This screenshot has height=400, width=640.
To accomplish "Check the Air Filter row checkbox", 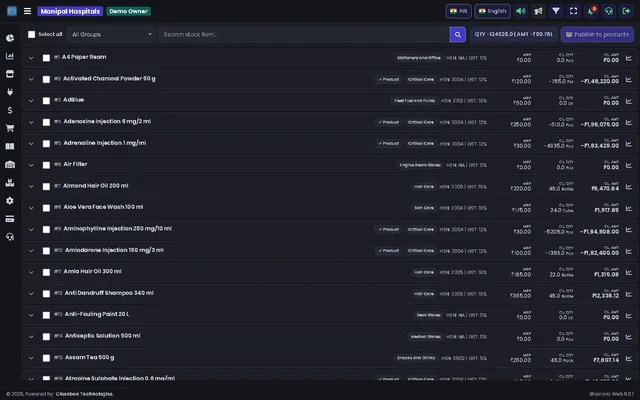I will click(46, 165).
